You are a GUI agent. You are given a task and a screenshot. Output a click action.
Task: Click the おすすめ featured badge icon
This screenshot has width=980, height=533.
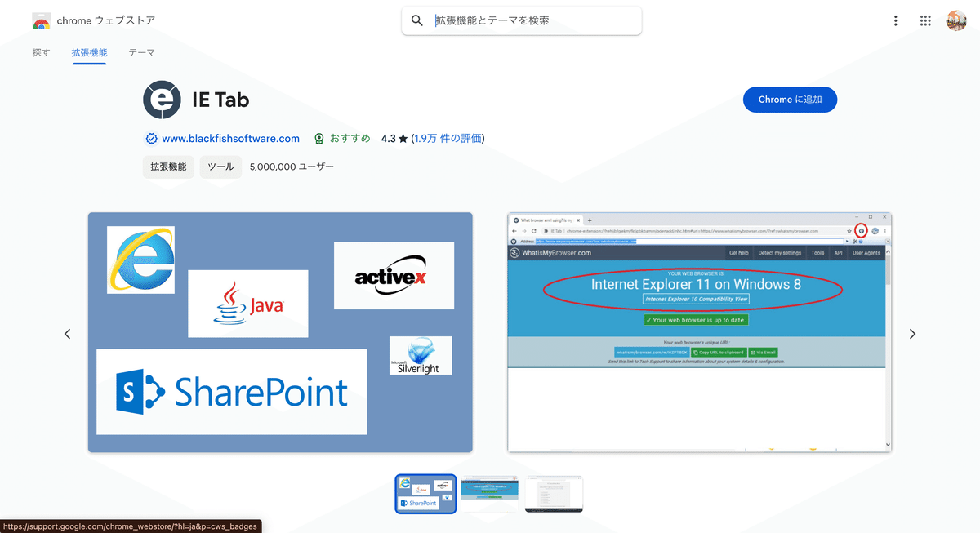point(320,139)
